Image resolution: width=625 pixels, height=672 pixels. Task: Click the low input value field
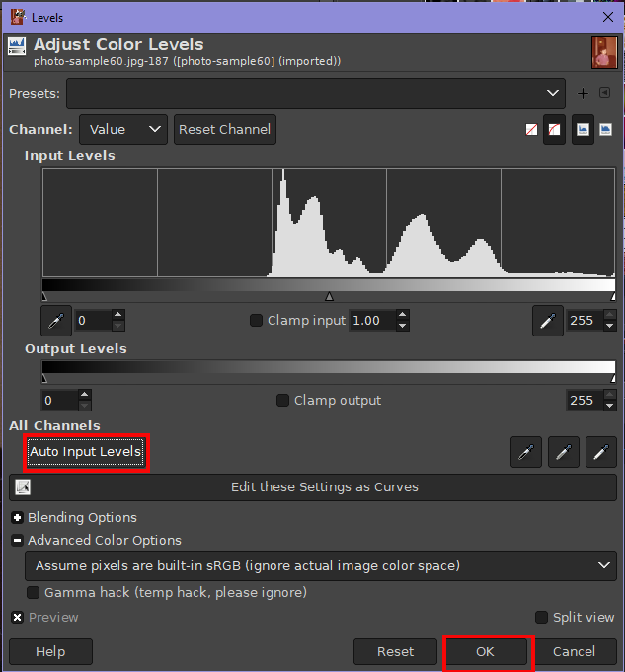(94, 321)
